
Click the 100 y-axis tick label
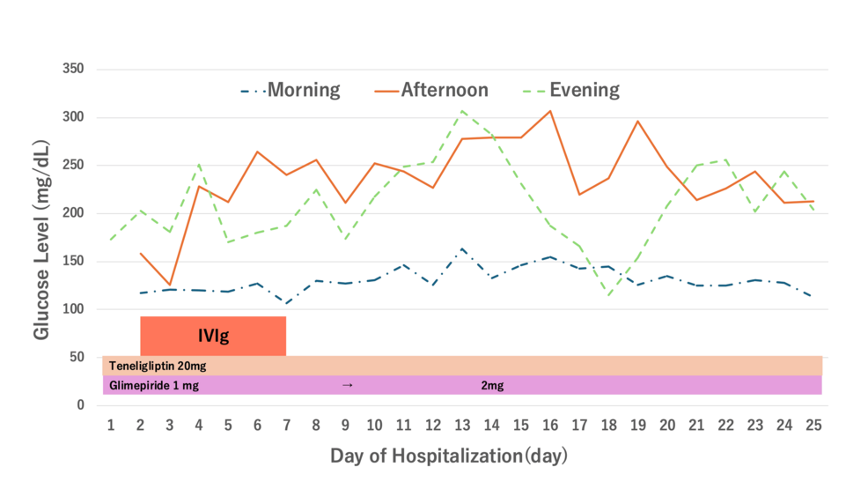click(x=73, y=309)
